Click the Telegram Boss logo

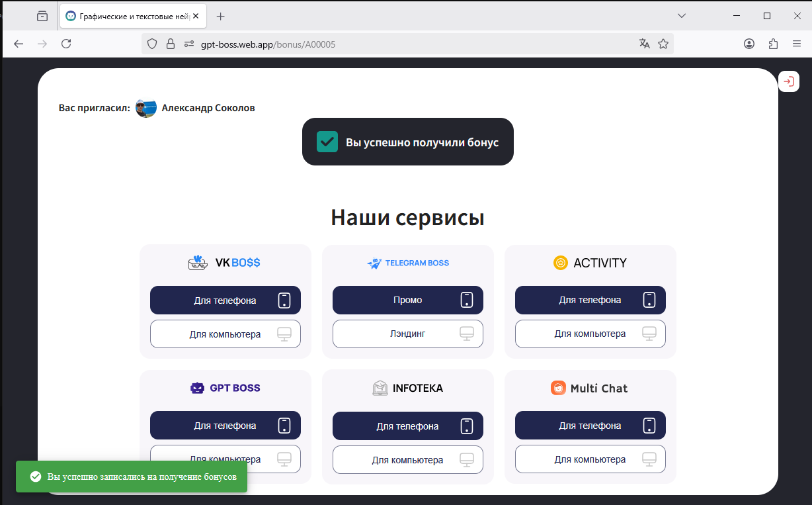coord(408,263)
